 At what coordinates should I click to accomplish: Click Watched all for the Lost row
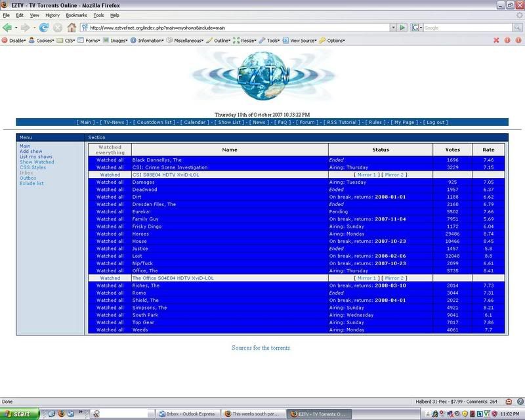click(x=110, y=256)
